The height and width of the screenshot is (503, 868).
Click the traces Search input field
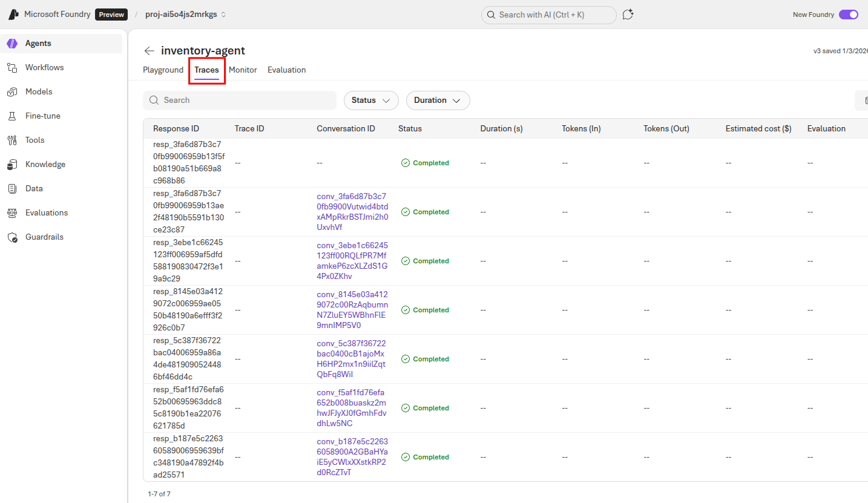click(x=240, y=100)
